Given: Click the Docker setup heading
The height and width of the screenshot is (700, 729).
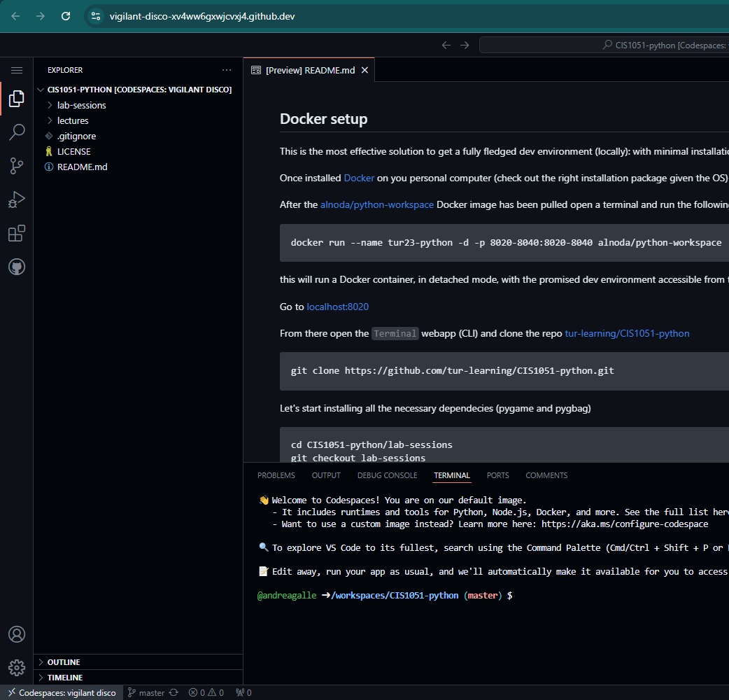Looking at the screenshot, I should pyautogui.click(x=324, y=119).
